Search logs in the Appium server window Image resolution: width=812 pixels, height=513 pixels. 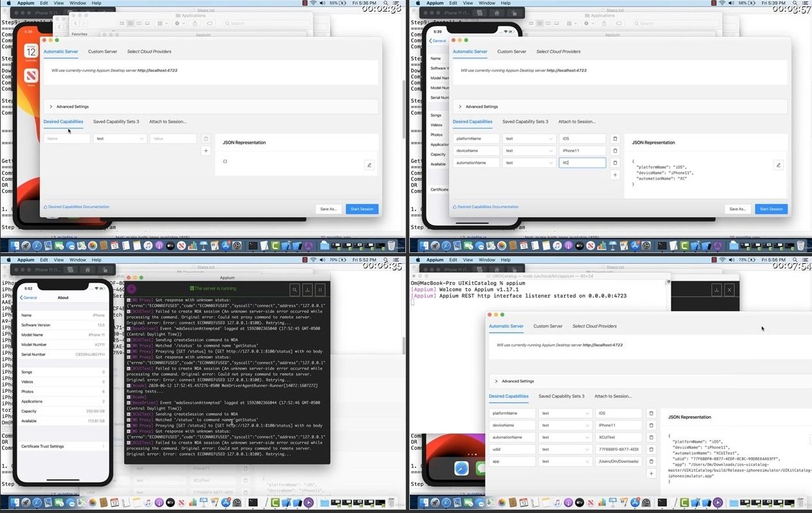point(294,290)
